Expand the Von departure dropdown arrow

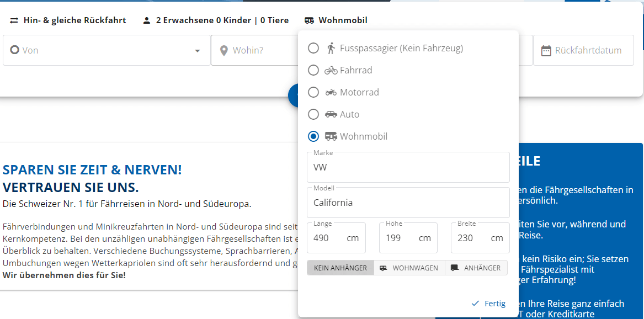[x=198, y=50]
